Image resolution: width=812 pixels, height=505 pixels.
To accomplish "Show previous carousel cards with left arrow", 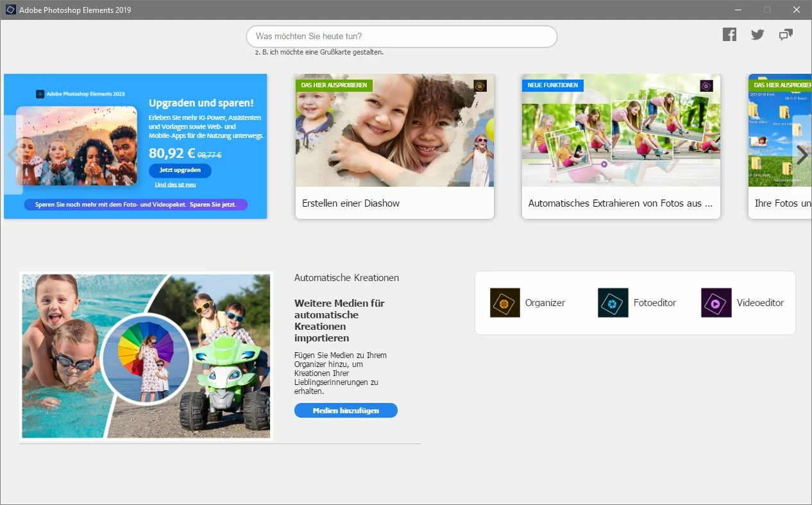I will 12,155.
